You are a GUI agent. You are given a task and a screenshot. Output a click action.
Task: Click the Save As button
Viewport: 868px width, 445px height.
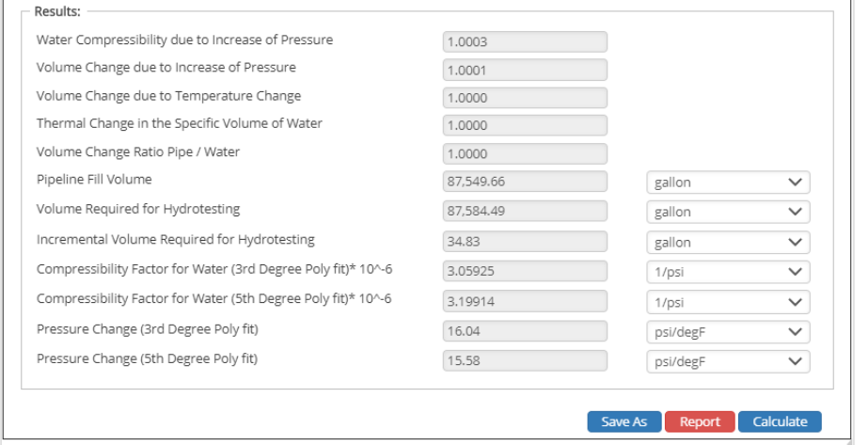624,421
